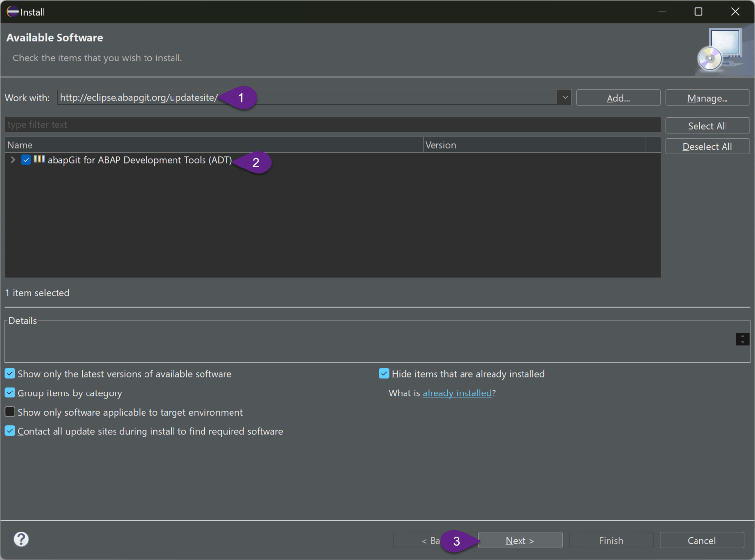Uncheck Group items by category
Image resolution: width=755 pixels, height=560 pixels.
click(x=10, y=392)
